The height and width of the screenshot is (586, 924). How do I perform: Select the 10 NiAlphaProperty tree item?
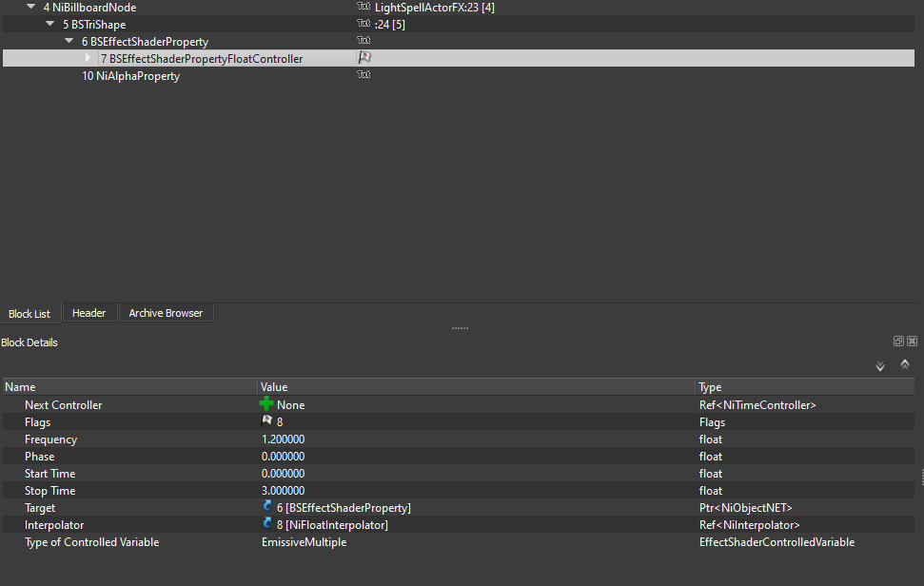(x=130, y=76)
